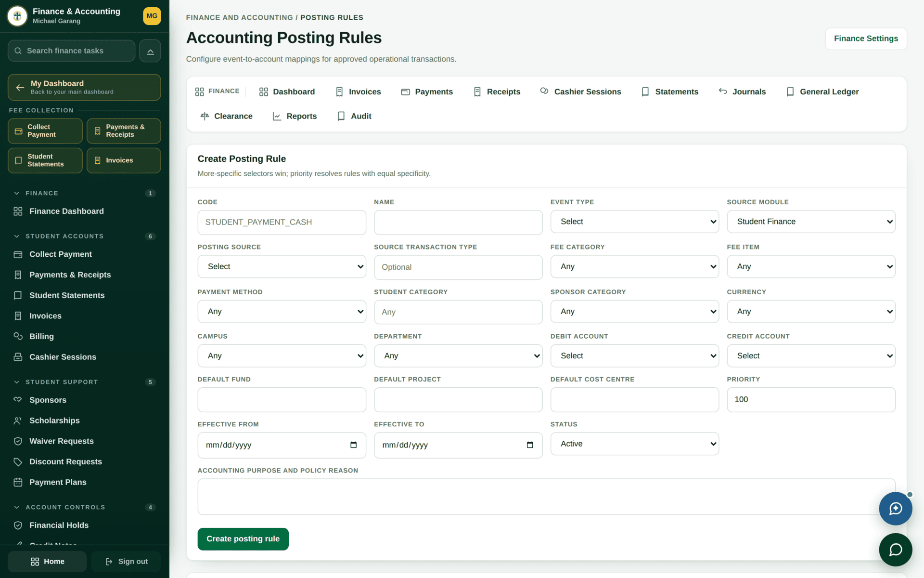This screenshot has width=924, height=578.
Task: Click the Waiver Requests shield icon
Action: 18,441
